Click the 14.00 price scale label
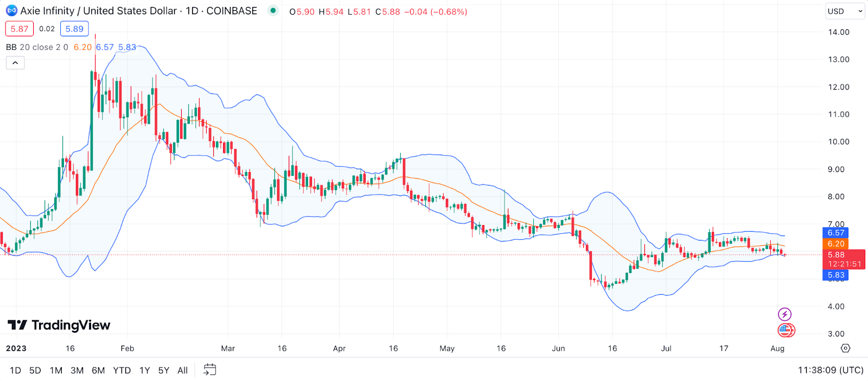The image size is (868, 381). [x=839, y=32]
